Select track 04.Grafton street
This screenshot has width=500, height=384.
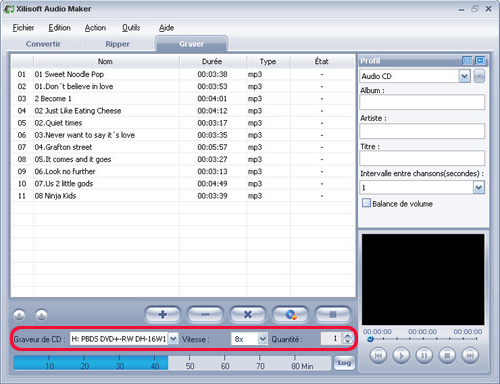(x=183, y=147)
